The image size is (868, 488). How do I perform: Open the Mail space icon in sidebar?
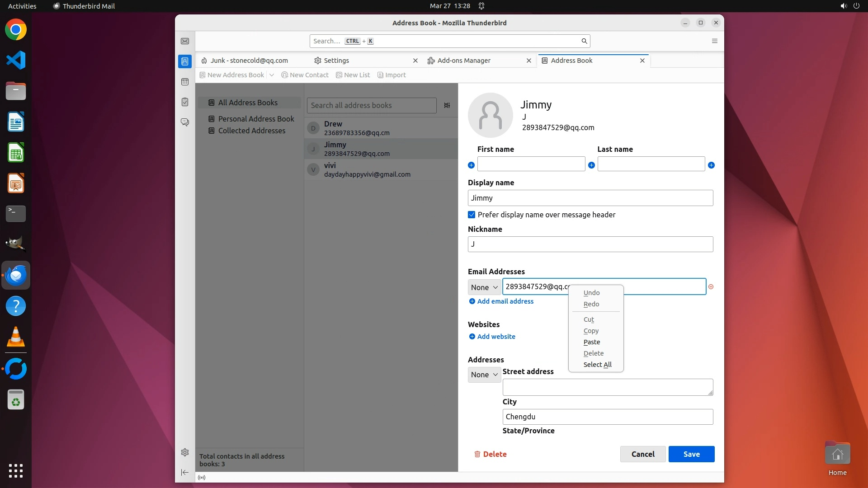click(x=185, y=41)
